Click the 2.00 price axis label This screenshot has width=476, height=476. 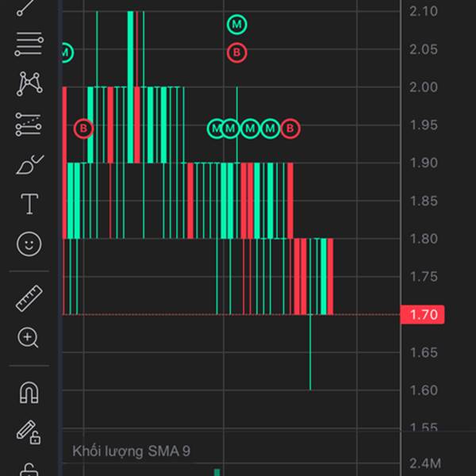coord(424,87)
